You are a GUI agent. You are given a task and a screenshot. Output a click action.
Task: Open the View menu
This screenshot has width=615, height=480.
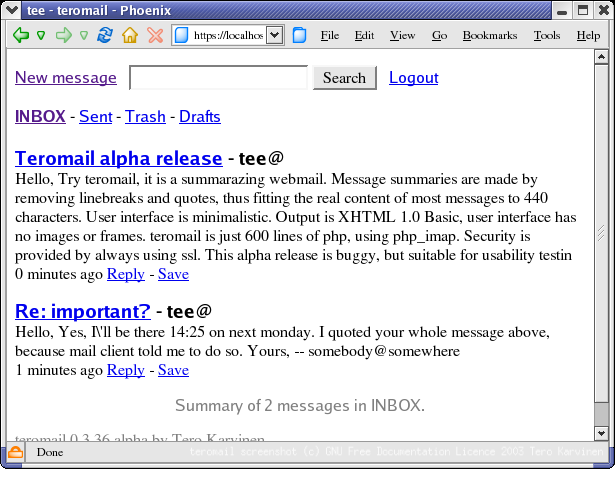[x=402, y=36]
